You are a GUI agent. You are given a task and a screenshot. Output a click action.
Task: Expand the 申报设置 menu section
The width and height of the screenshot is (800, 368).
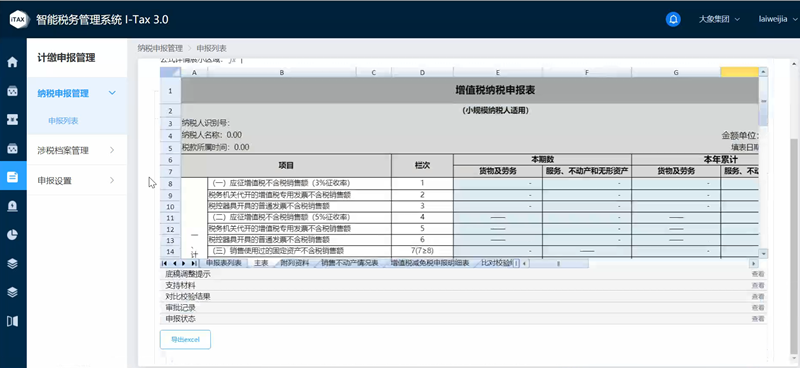(x=77, y=180)
